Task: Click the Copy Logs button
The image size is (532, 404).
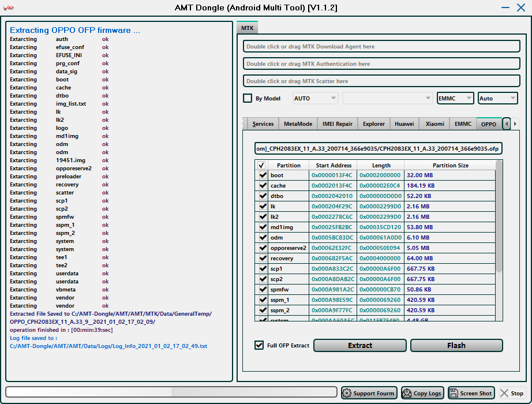Action: pos(422,393)
